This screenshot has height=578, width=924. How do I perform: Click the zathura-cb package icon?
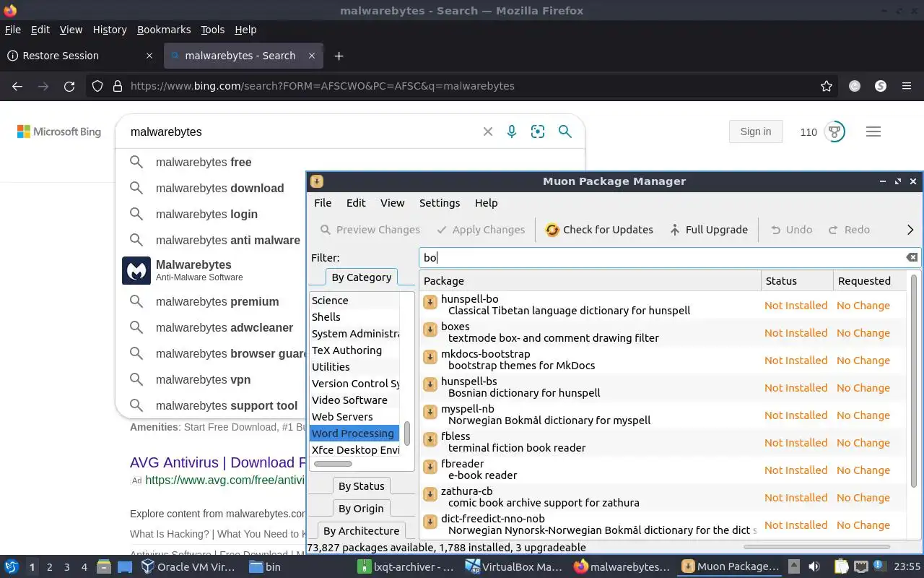[430, 493]
